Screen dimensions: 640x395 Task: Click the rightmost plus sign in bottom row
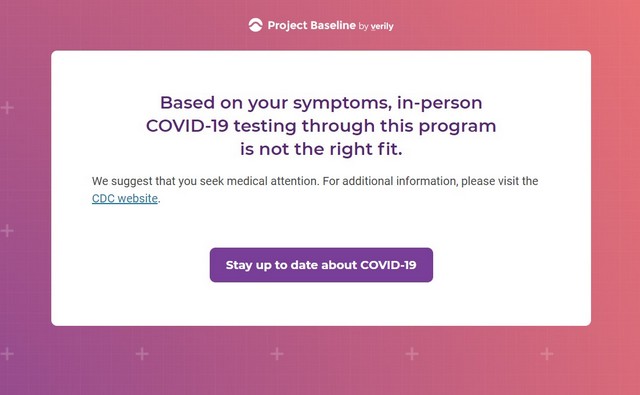(547, 353)
